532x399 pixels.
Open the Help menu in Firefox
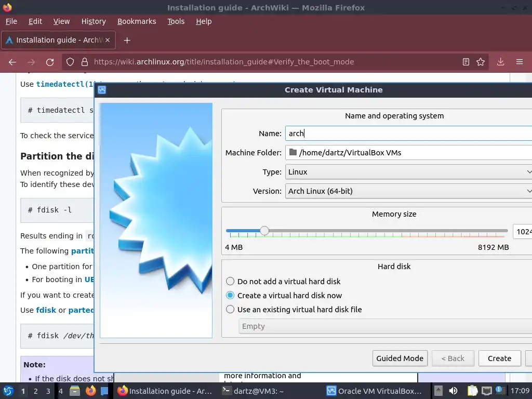click(204, 21)
